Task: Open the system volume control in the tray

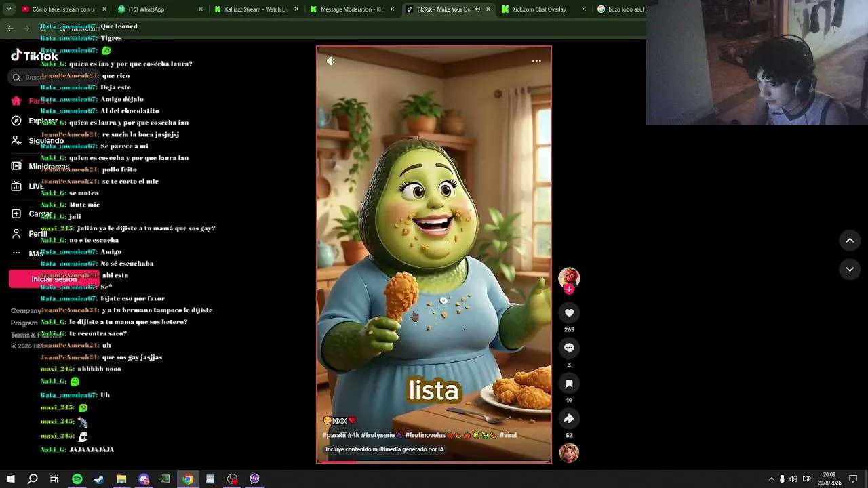Action: tap(793, 479)
